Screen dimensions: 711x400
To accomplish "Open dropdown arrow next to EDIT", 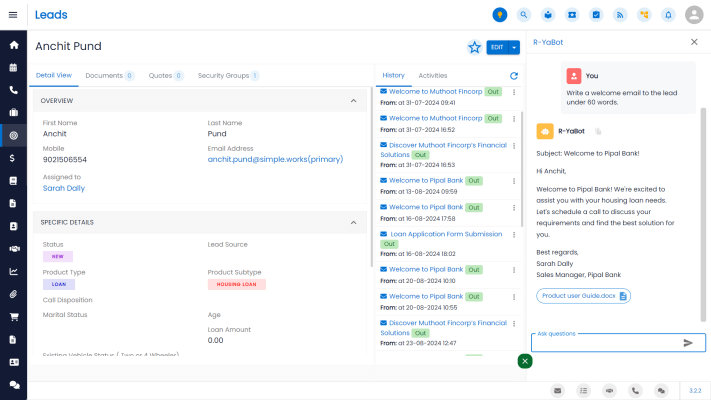I will point(515,47).
